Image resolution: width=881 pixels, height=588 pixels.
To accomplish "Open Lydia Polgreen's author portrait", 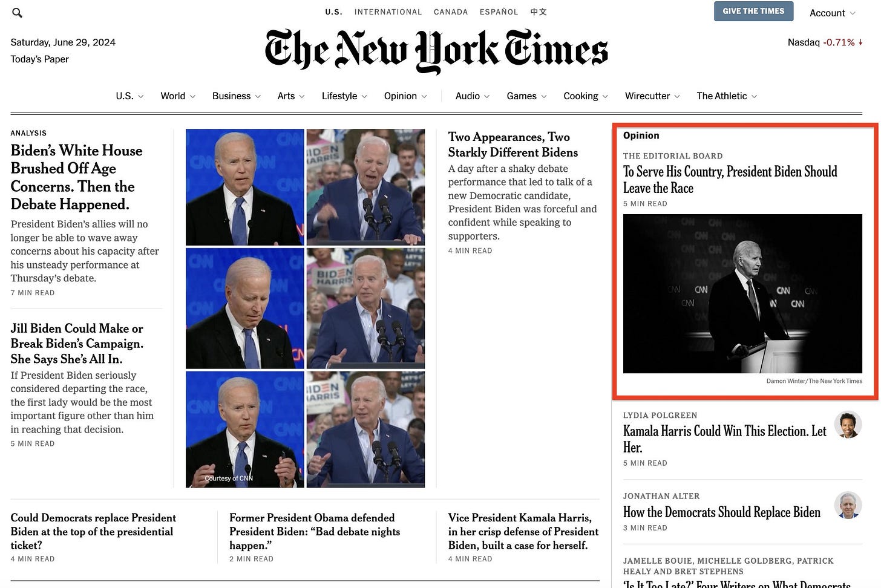I will click(848, 425).
